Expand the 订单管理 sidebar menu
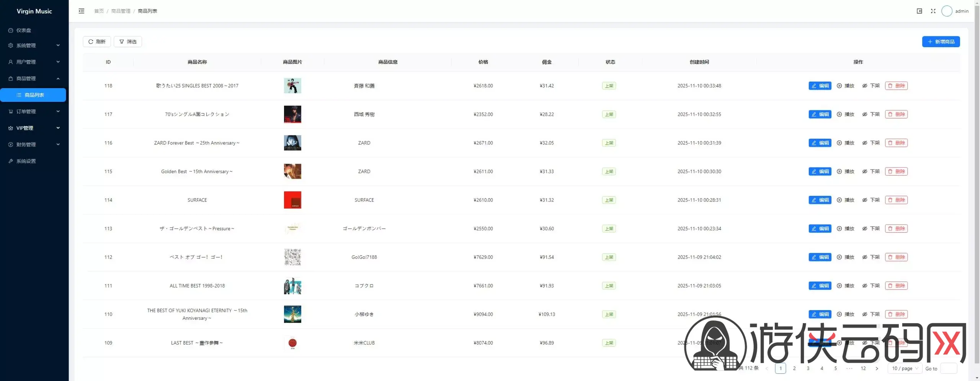The width and height of the screenshot is (980, 381). 34,112
